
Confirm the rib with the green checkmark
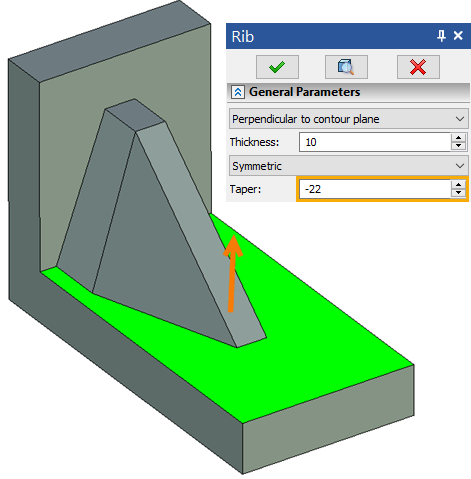click(x=277, y=67)
